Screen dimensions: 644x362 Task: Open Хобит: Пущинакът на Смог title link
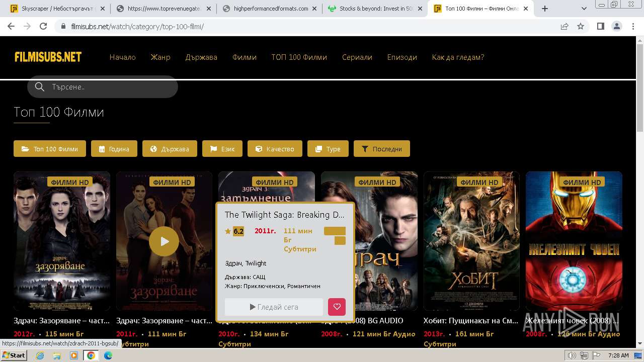pyautogui.click(x=471, y=321)
